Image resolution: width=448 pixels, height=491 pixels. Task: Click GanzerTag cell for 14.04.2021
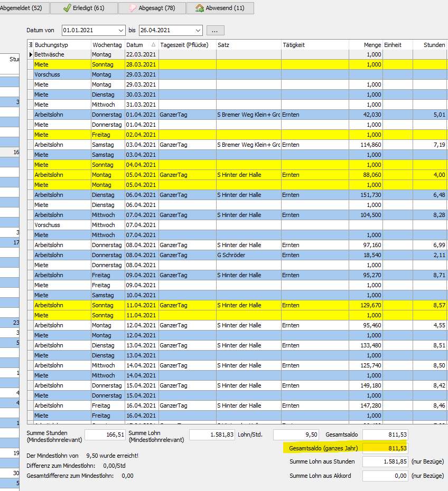pos(188,365)
